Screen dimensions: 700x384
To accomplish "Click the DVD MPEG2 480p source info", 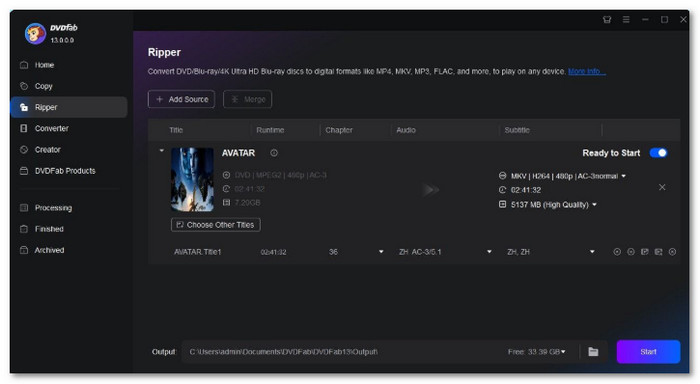I will point(280,175).
